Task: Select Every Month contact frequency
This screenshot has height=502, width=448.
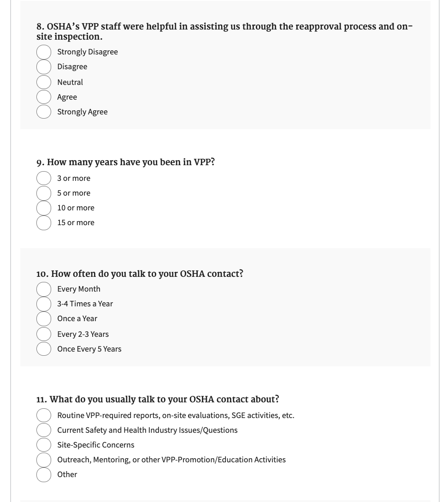Action: 44,289
